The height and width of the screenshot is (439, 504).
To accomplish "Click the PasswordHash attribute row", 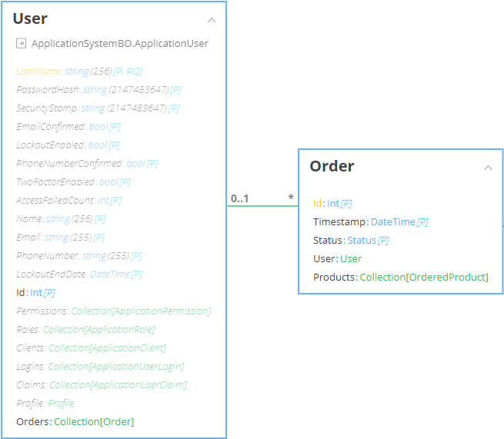I will (98, 89).
